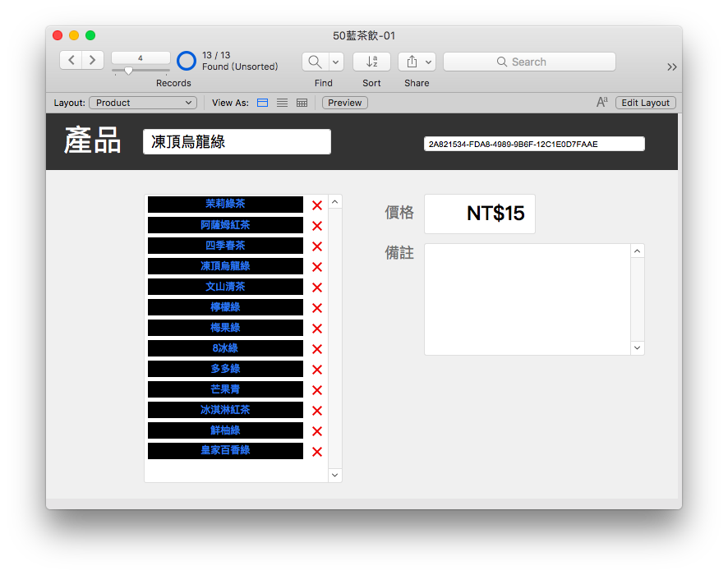Go to next record arrow

[x=92, y=60]
